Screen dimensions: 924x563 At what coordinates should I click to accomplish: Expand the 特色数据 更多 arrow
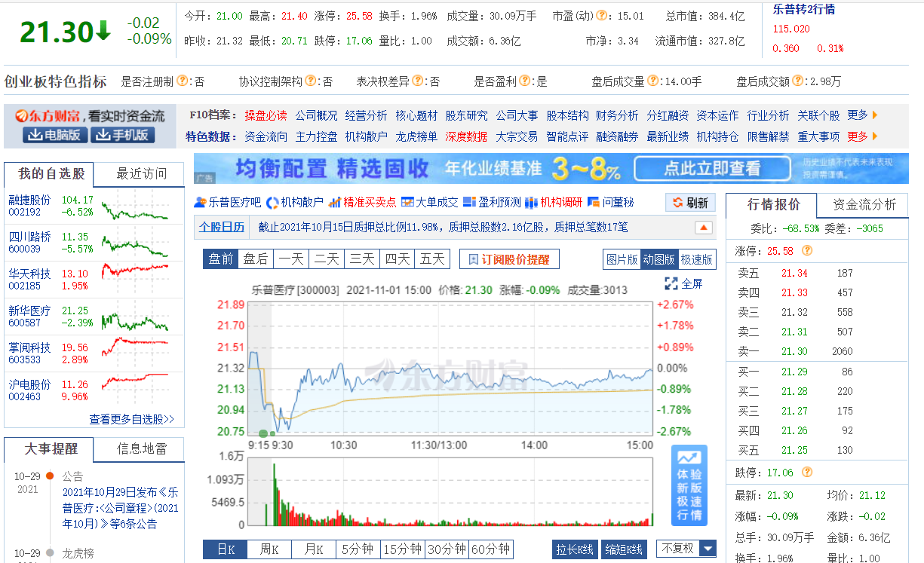click(875, 136)
